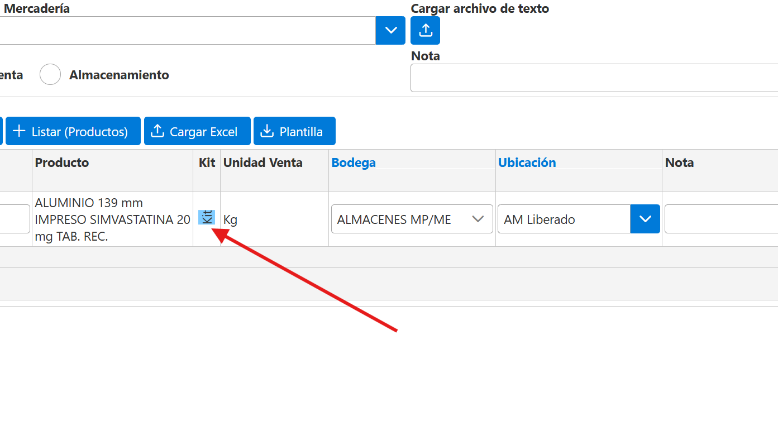Sort by the Ubicación column header

point(527,162)
